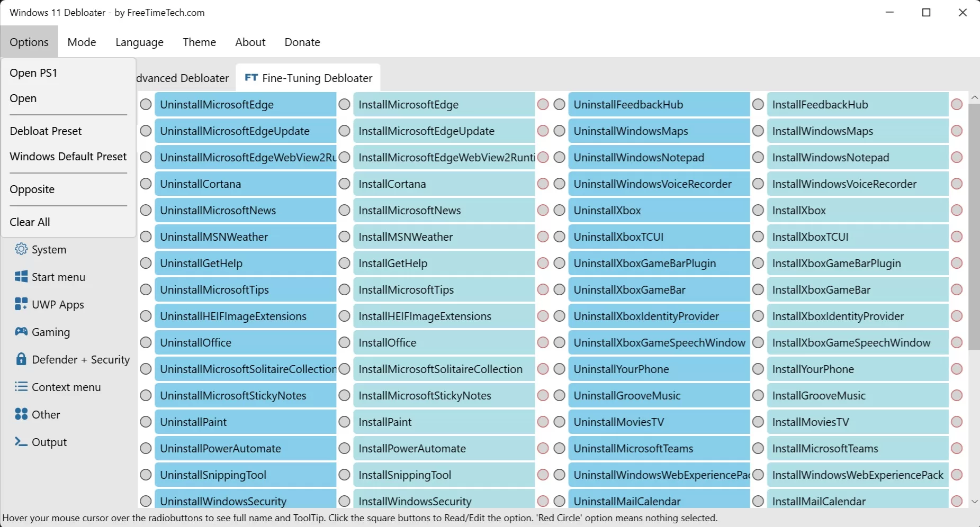Click the UninstallGrooveMusic square button
980x527 pixels.
tap(659, 395)
